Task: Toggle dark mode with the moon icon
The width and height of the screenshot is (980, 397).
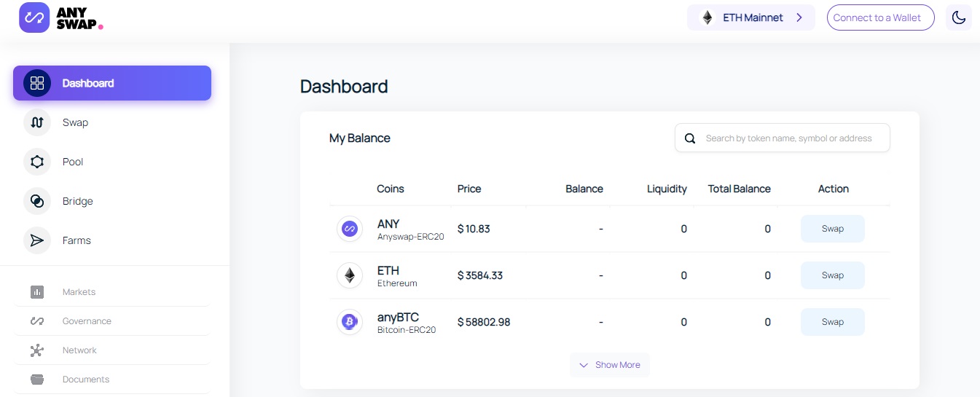Action: pyautogui.click(x=959, y=17)
